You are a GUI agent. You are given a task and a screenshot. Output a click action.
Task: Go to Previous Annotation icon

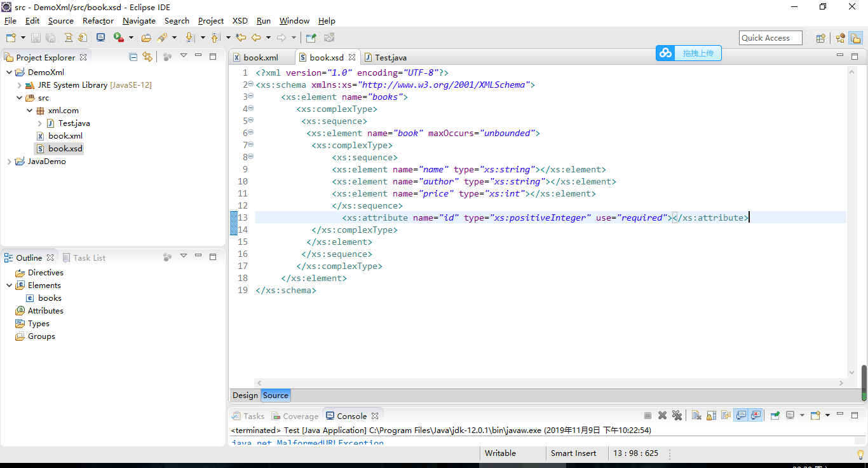pyautogui.click(x=215, y=38)
